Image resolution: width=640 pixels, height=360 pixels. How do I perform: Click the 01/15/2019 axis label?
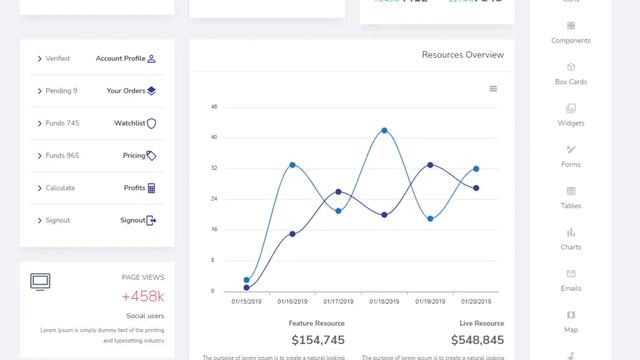[x=247, y=302]
